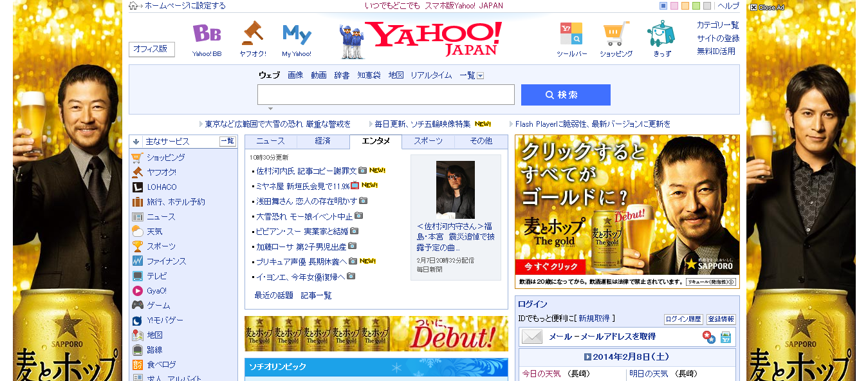
Task: Click the 天気 weather icon
Action: pos(137,232)
